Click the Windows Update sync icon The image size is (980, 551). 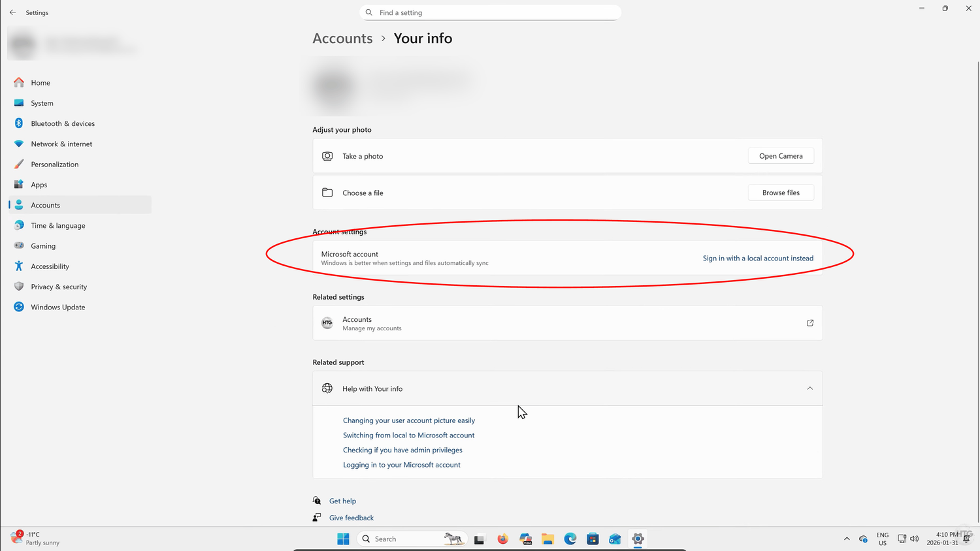coord(19,307)
